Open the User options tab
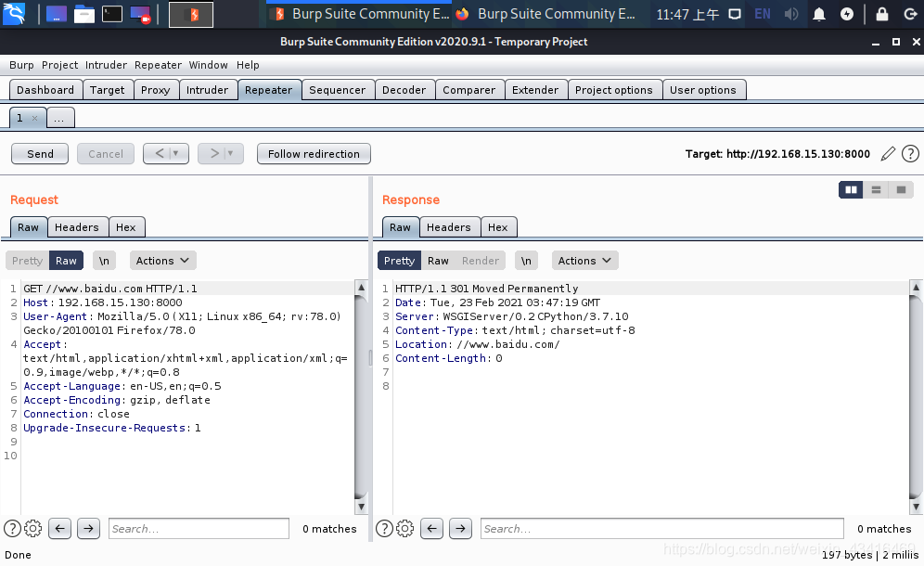The width and height of the screenshot is (924, 566). [x=703, y=90]
